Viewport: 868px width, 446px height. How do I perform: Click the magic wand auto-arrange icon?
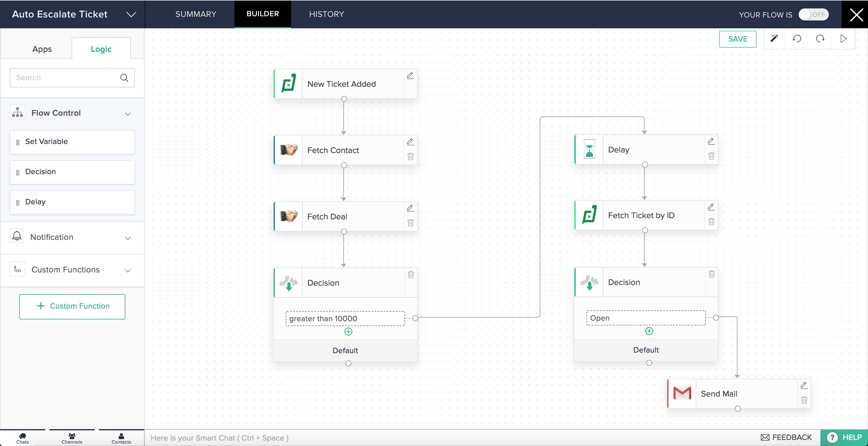click(774, 39)
